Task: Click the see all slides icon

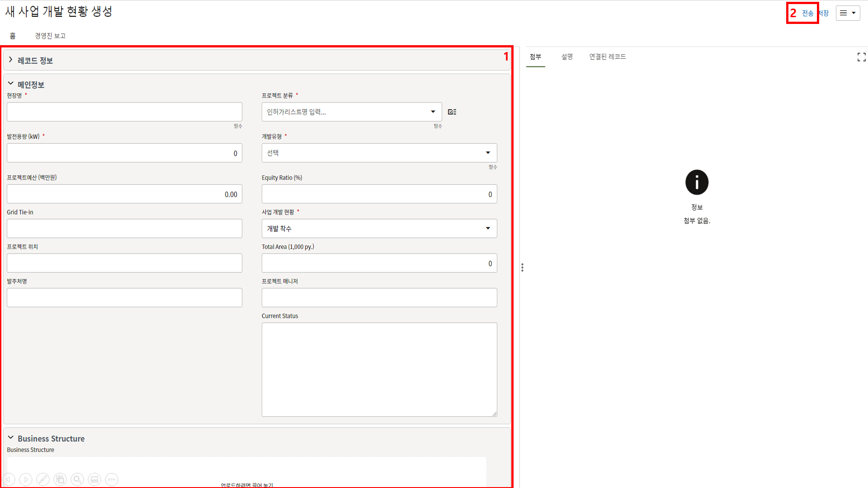Action: tap(60, 479)
